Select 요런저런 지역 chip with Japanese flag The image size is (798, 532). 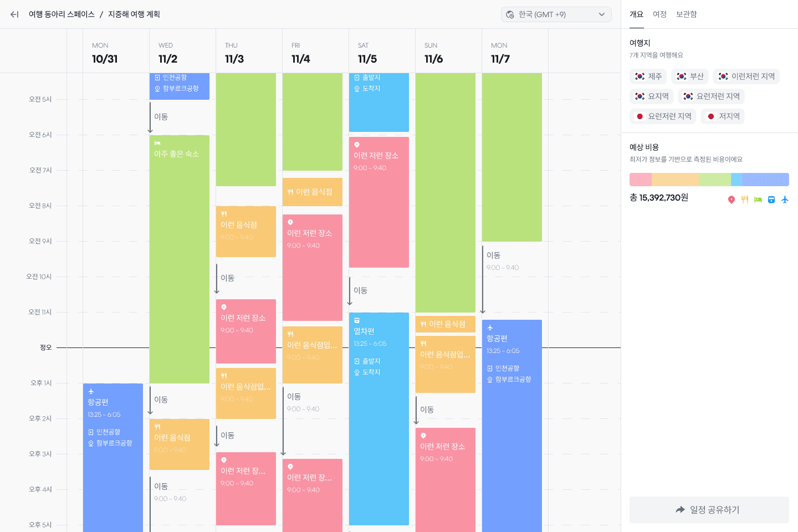click(663, 116)
